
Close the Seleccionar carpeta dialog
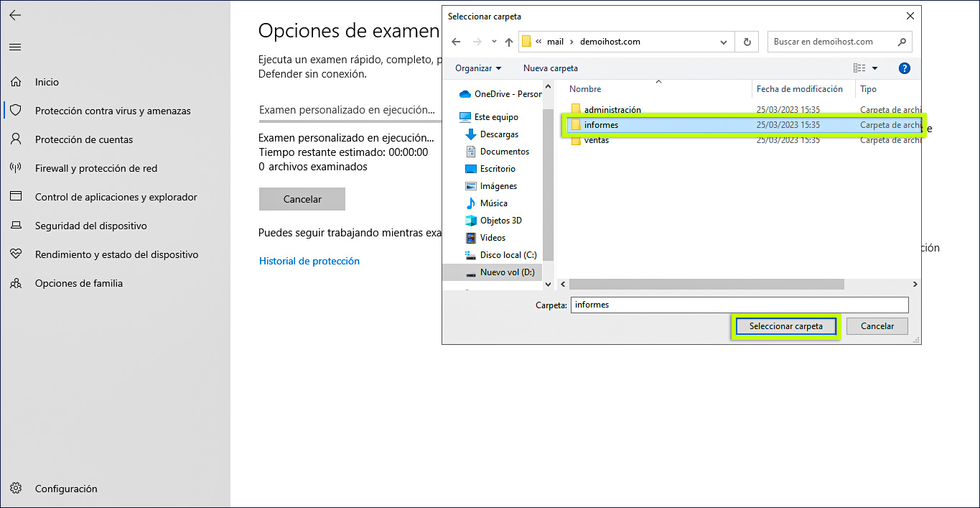[910, 16]
